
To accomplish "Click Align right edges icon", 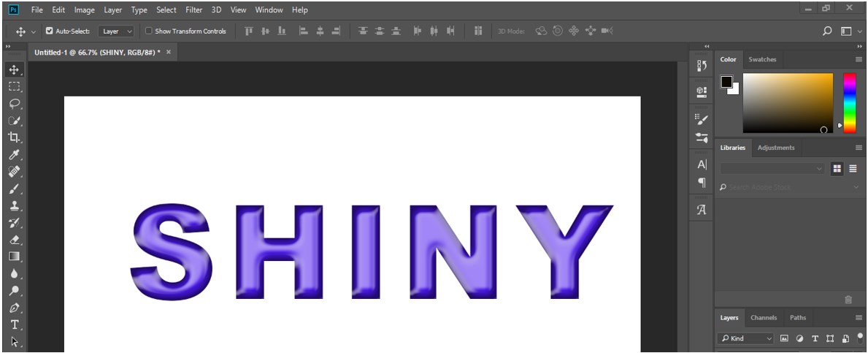I will point(336,31).
